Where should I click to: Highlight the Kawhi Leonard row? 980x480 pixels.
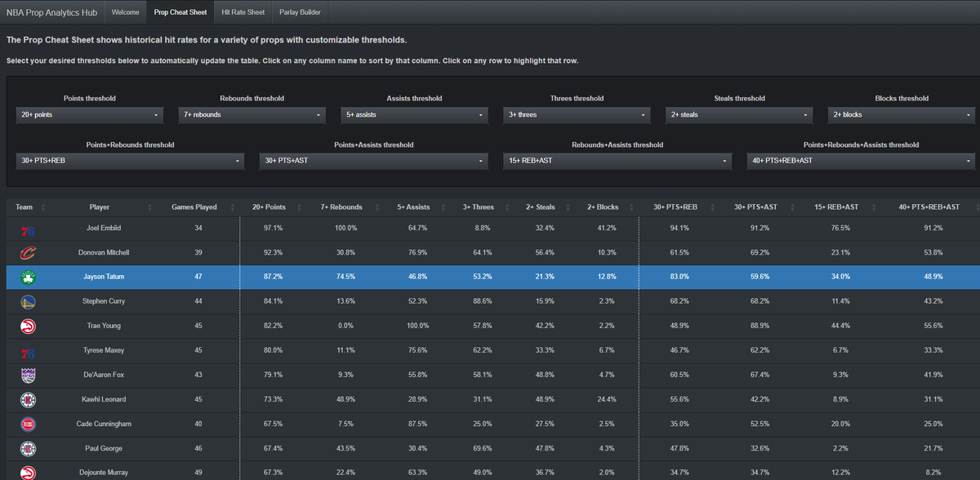tap(493, 399)
